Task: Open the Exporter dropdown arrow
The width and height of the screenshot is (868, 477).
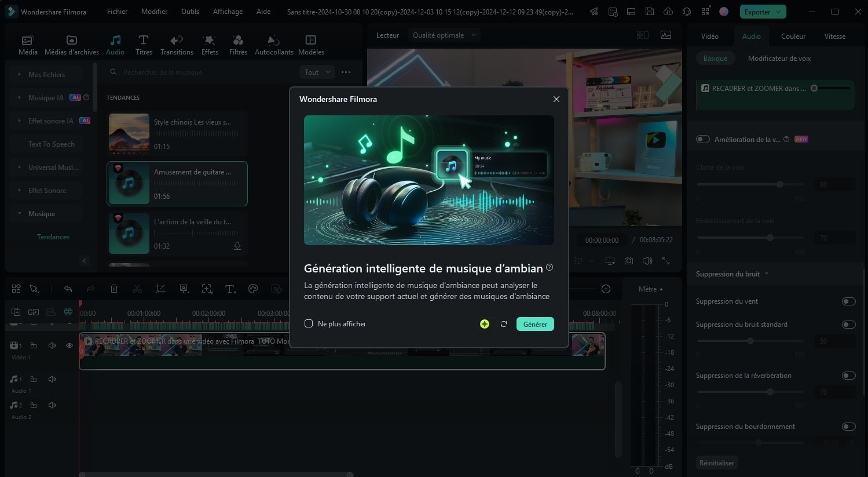Action: click(779, 12)
